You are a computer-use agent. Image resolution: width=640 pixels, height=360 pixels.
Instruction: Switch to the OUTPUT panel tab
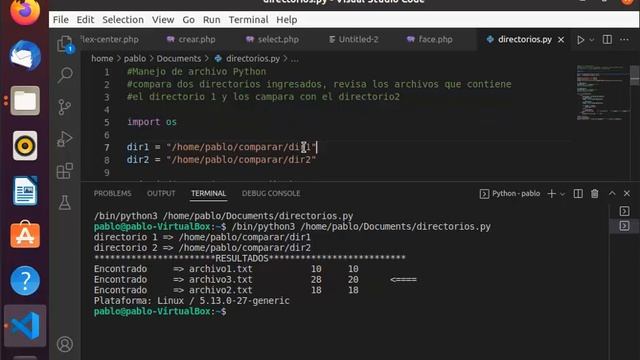[x=161, y=193]
